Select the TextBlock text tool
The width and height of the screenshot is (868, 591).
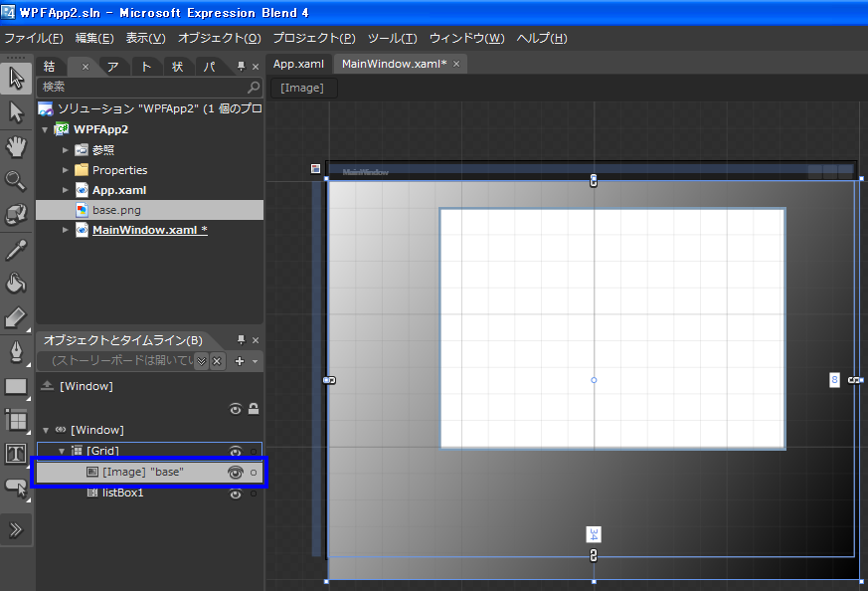(x=16, y=454)
